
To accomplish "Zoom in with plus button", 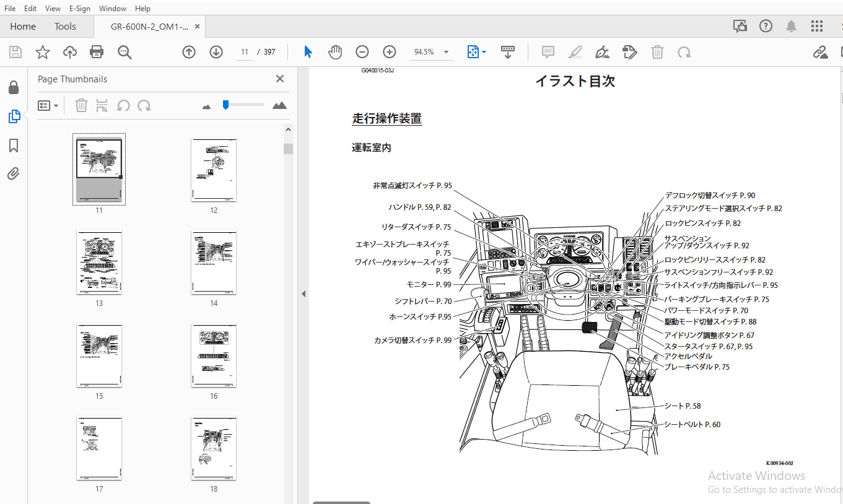I will coord(389,52).
